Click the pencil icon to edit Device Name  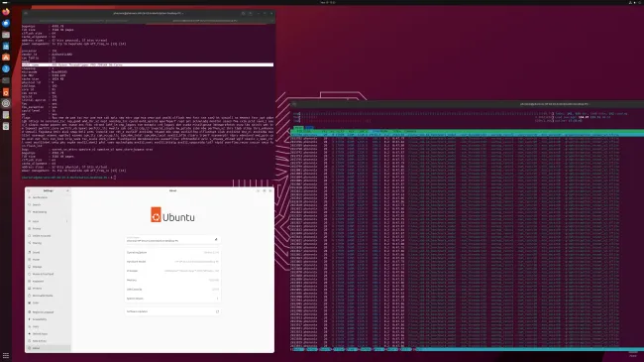coord(216,239)
